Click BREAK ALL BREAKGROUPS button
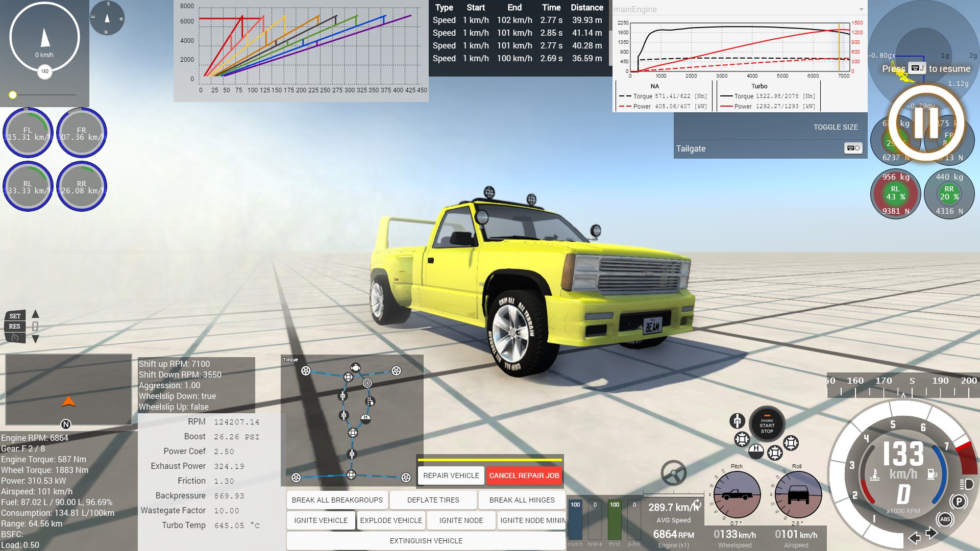The image size is (980, 551). tap(337, 500)
